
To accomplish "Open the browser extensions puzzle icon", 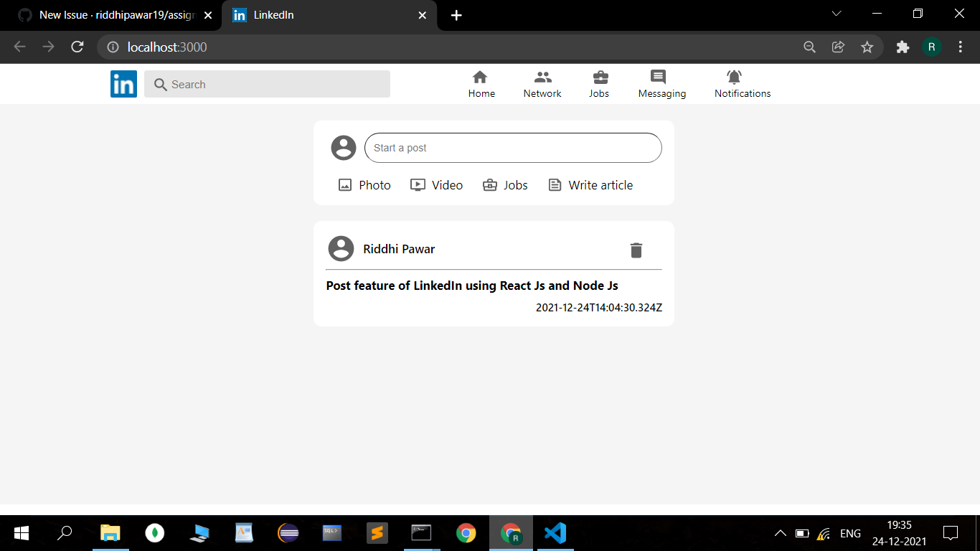I will pos(902,47).
